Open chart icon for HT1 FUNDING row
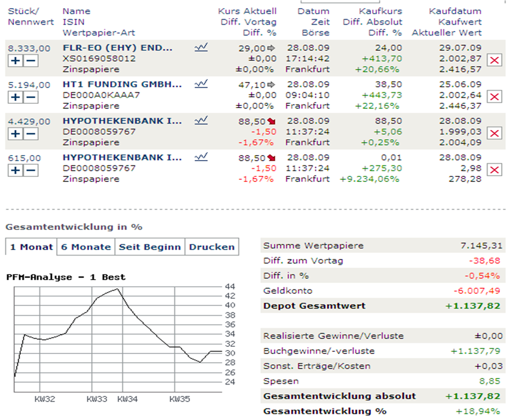The height and width of the screenshot is (420, 517). 201,85
